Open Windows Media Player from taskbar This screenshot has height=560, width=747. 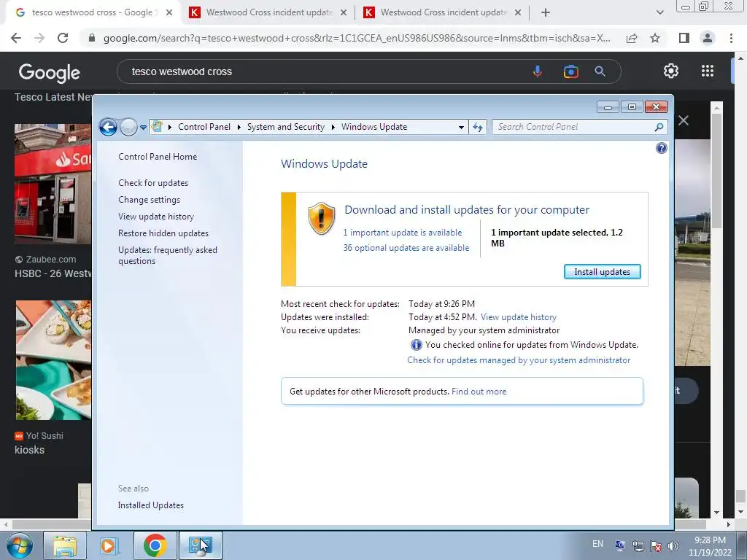point(109,545)
